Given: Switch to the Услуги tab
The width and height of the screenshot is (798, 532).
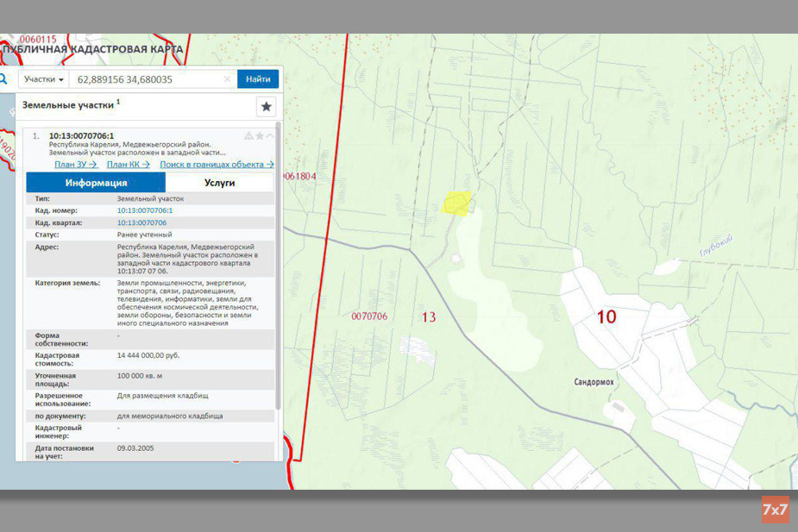Looking at the screenshot, I should click(x=219, y=183).
